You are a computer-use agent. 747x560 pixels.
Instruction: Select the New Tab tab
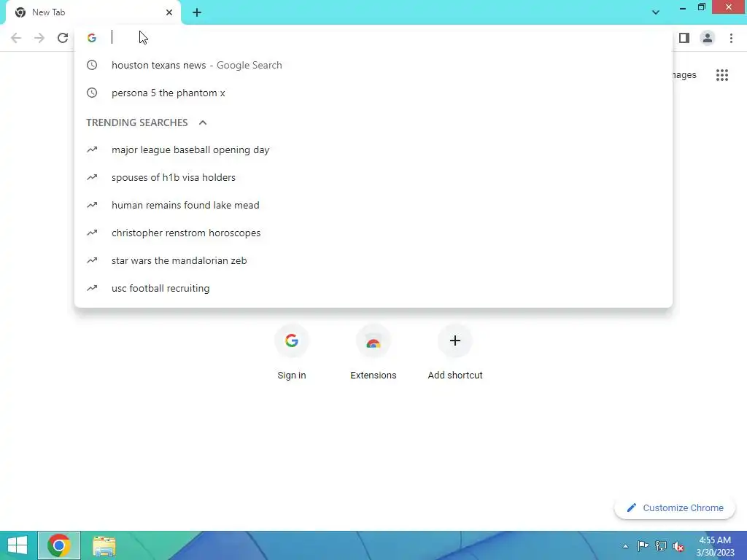[x=93, y=12]
